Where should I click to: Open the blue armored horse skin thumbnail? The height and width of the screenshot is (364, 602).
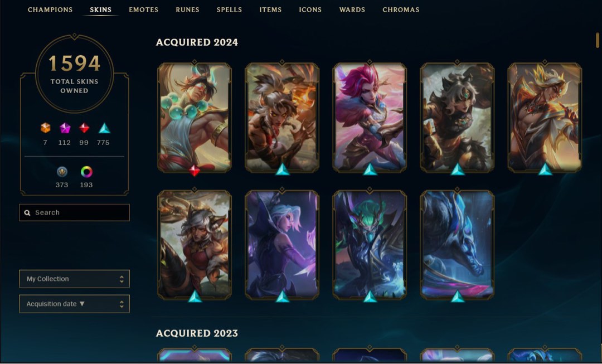(x=457, y=245)
